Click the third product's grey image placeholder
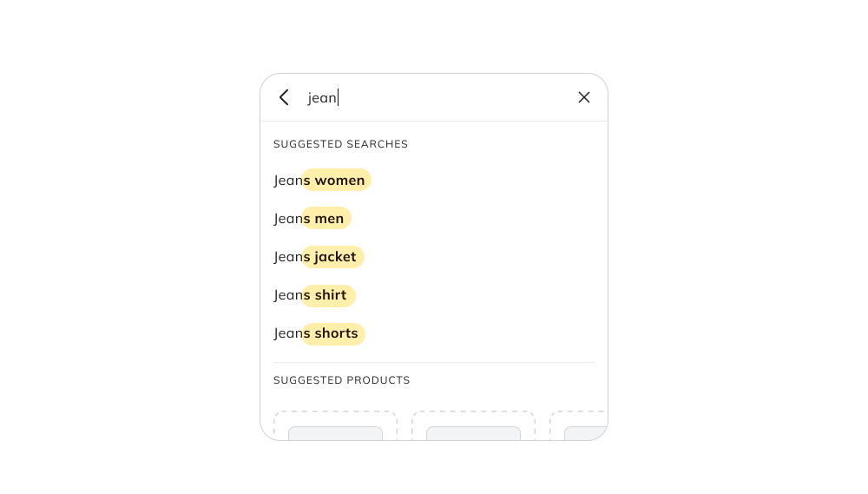The image size is (868, 494). 586,433
